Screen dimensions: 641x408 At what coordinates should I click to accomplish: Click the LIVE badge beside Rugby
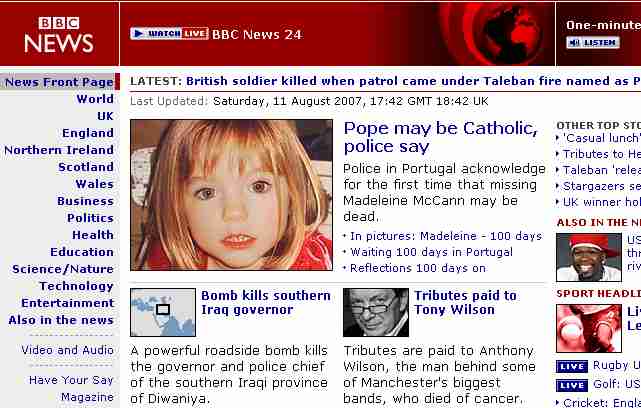[x=572, y=367]
